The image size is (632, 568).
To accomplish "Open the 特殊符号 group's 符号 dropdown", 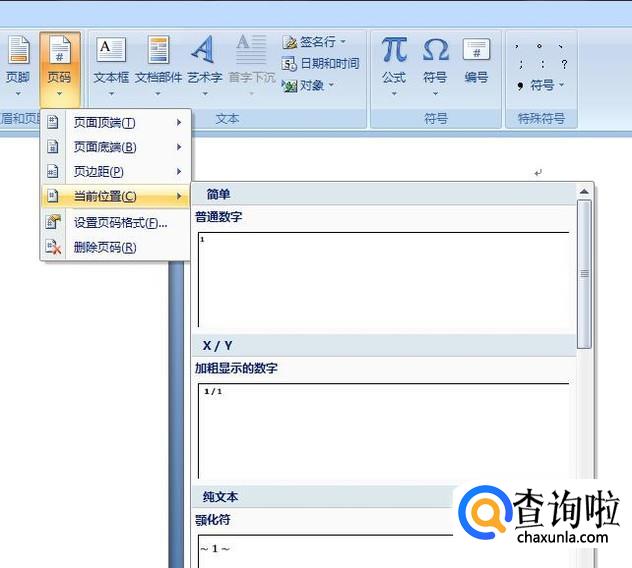I will click(x=561, y=85).
